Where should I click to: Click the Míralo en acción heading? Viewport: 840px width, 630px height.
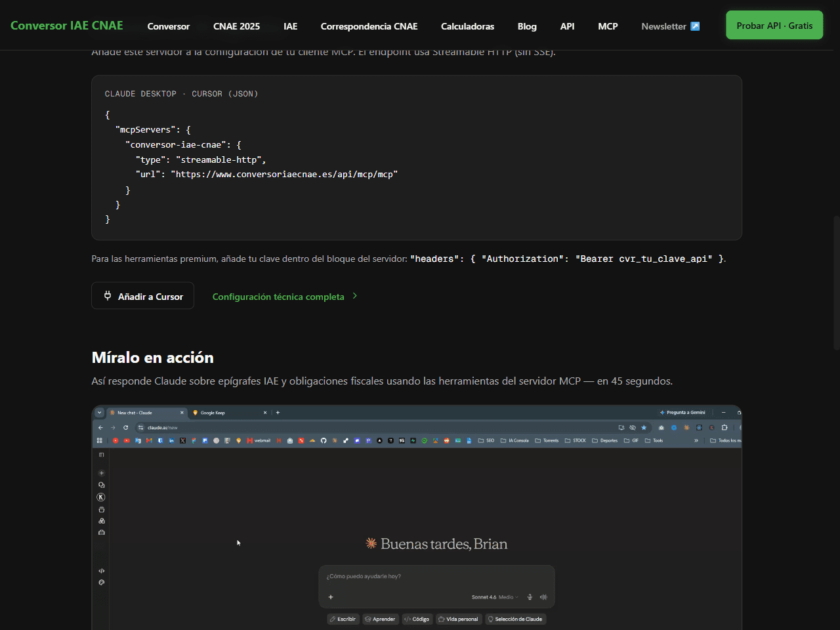click(x=153, y=358)
